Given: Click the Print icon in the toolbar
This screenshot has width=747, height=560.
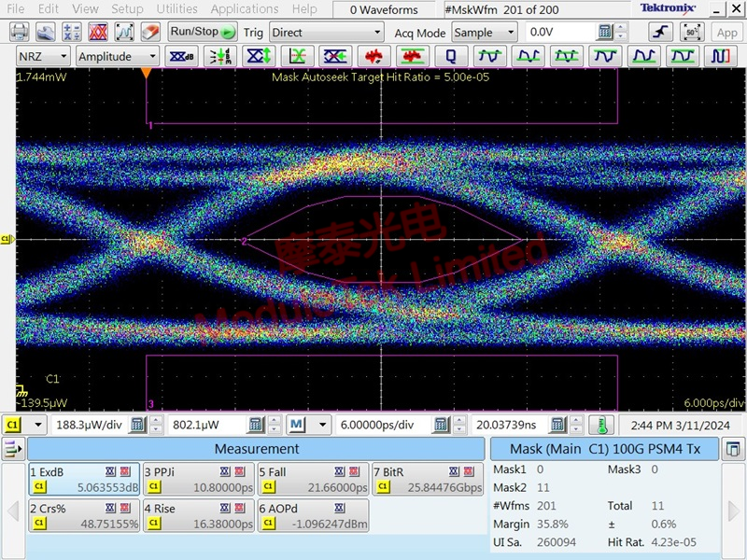Looking at the screenshot, I should click(19, 33).
